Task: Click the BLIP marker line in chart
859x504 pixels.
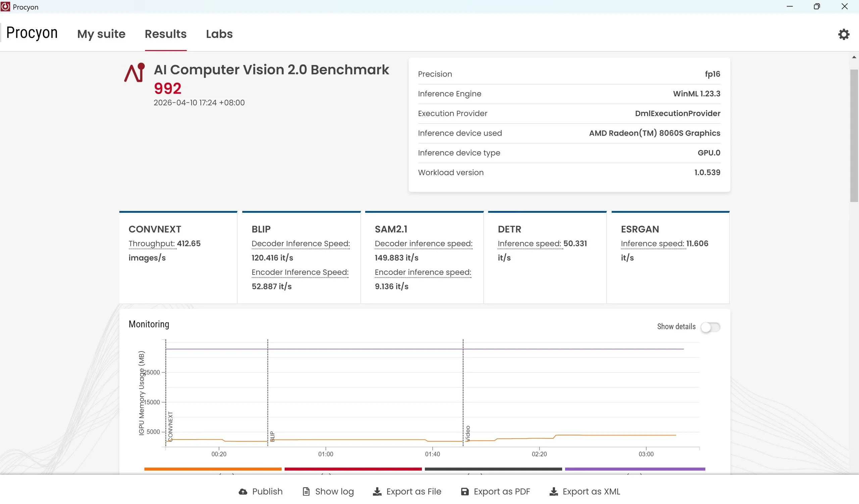Action: coord(267,392)
